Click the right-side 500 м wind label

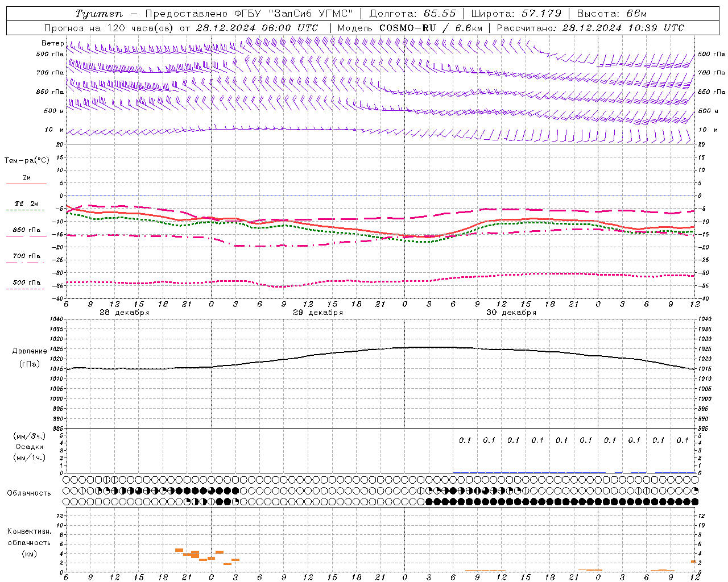click(708, 111)
